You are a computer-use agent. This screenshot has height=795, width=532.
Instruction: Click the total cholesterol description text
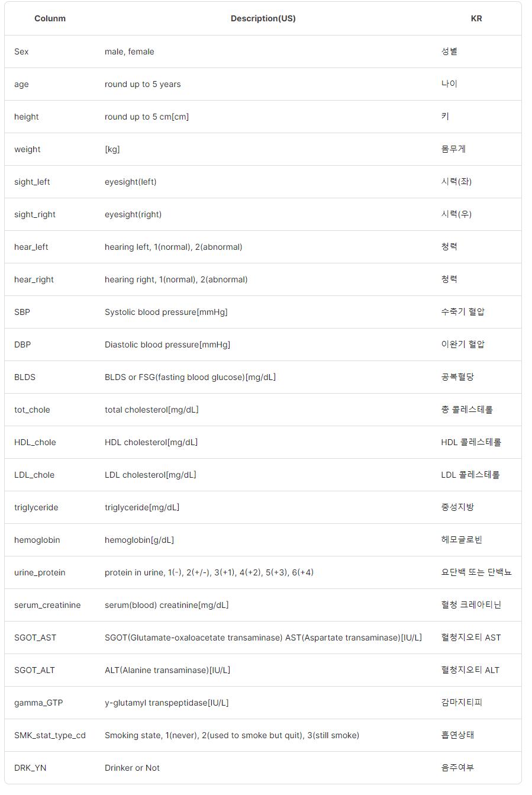(x=151, y=410)
